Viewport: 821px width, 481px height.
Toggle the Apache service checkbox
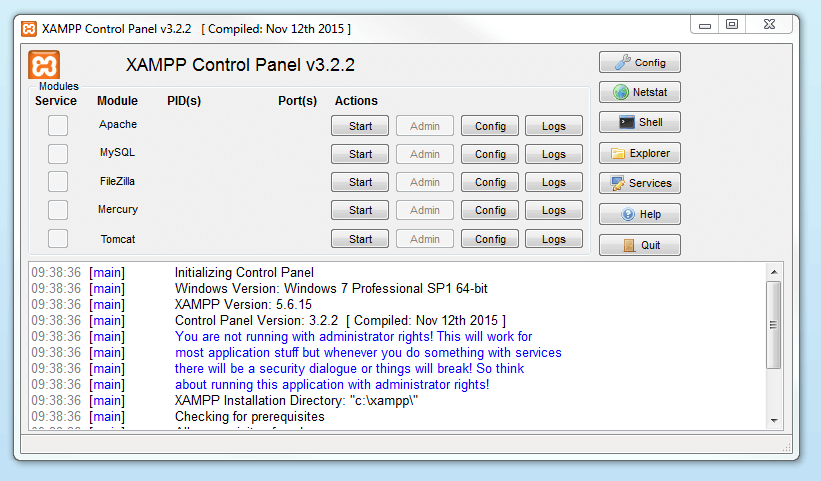pos(58,125)
